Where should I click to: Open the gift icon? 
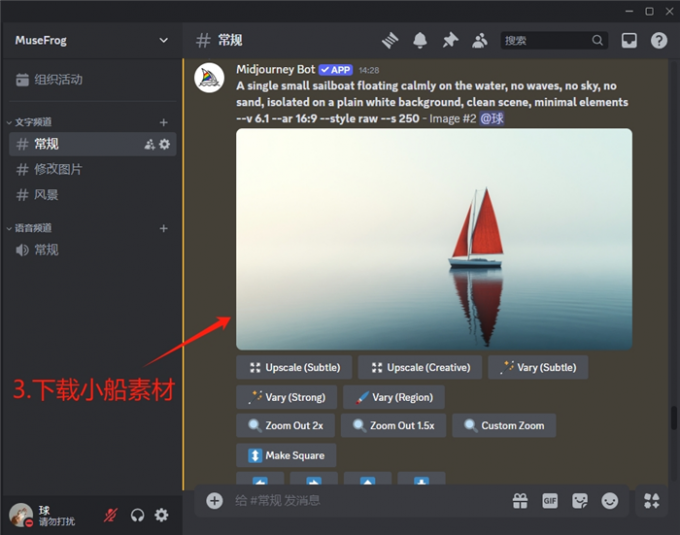coord(520,501)
